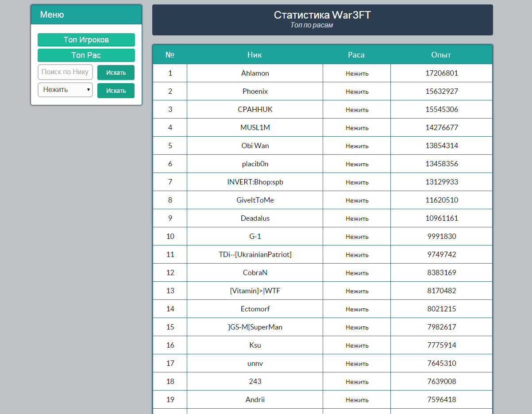Click Искать next to race dropdown
The image size is (532, 414).
tap(116, 91)
